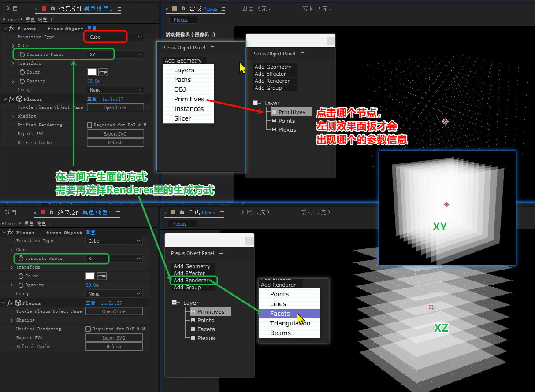Expand the Cube group in upper panel
This screenshot has height=392, width=535.
(x=13, y=46)
